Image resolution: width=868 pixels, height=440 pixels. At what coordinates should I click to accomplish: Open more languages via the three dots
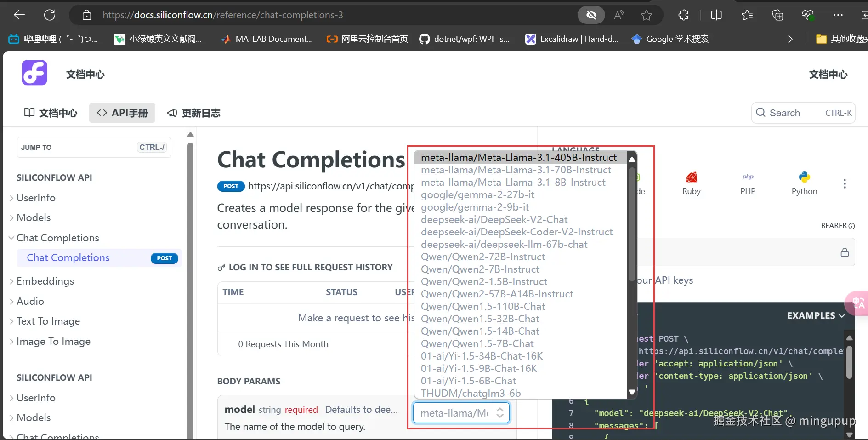pos(845,184)
